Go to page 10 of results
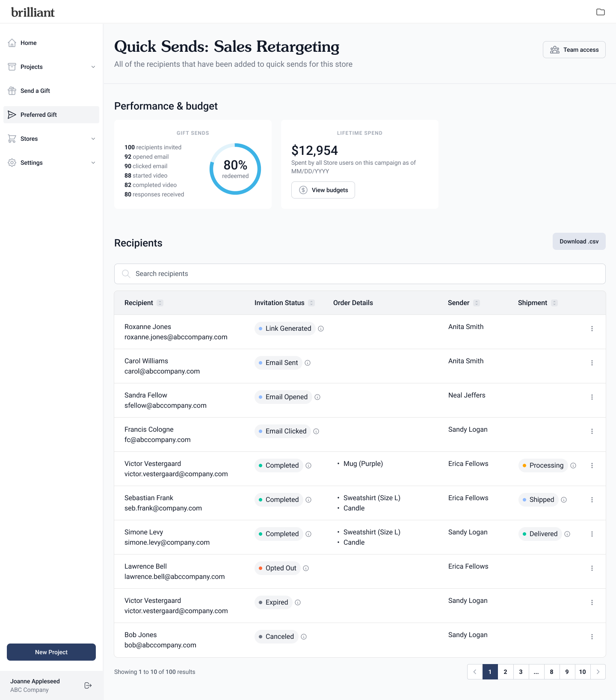The image size is (616, 700). pos(583,672)
